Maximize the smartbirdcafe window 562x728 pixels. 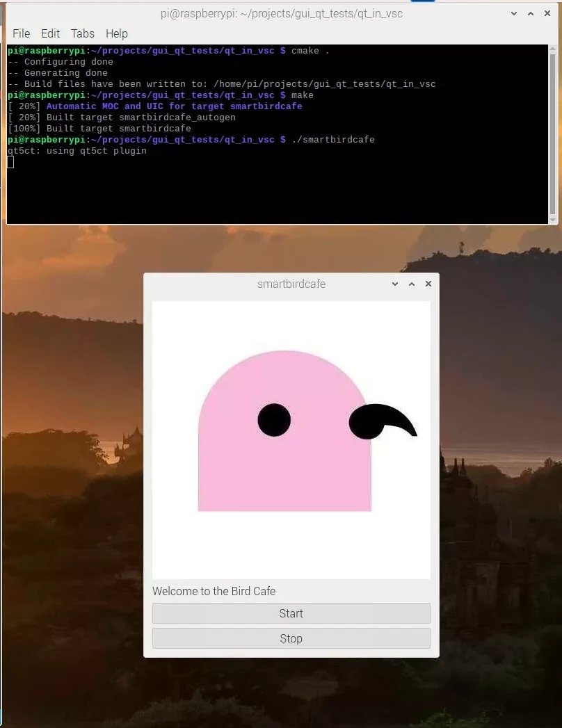[x=412, y=284]
